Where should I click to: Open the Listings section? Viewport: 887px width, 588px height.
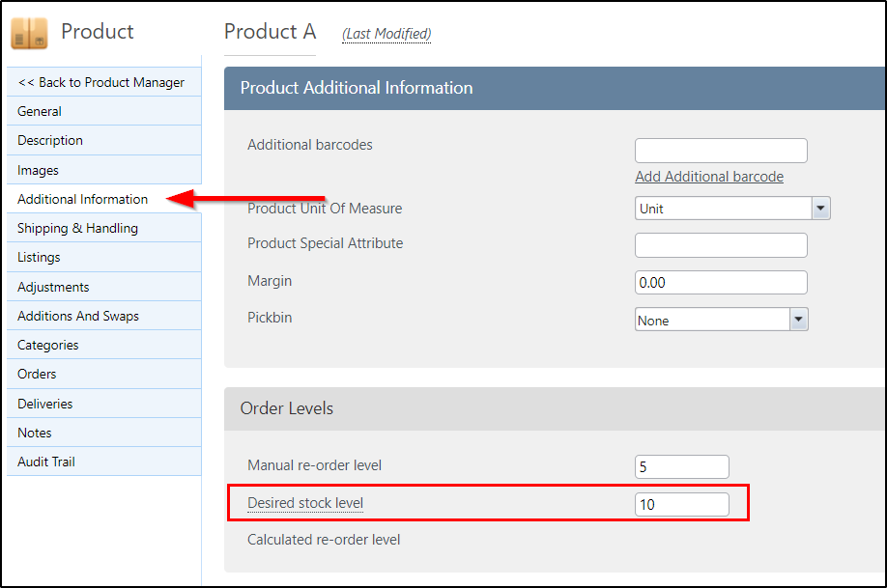[104, 257]
